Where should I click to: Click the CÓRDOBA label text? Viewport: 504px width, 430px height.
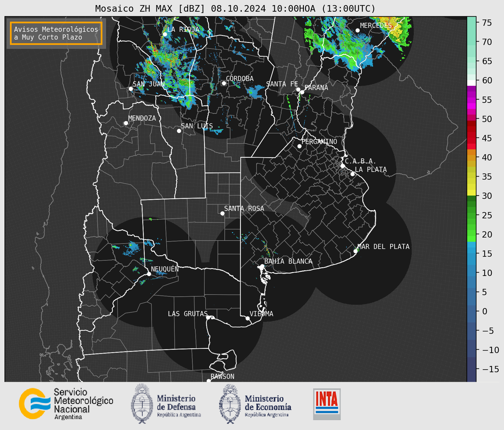(240, 78)
